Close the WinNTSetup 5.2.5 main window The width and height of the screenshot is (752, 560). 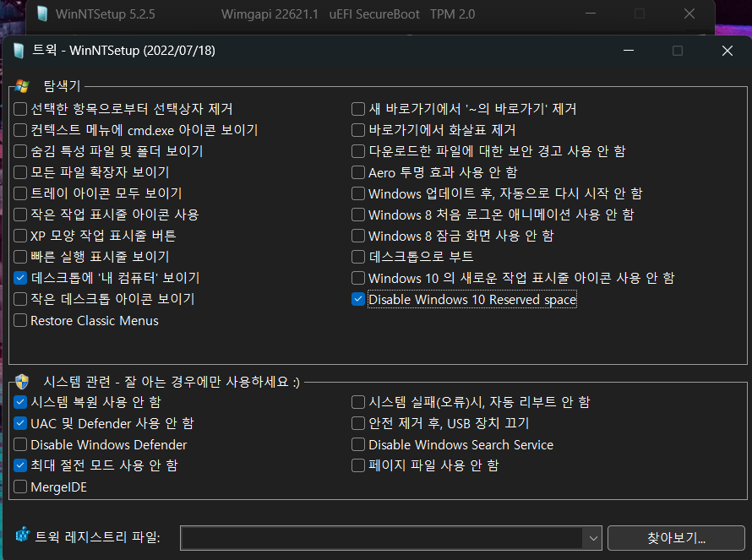click(689, 14)
